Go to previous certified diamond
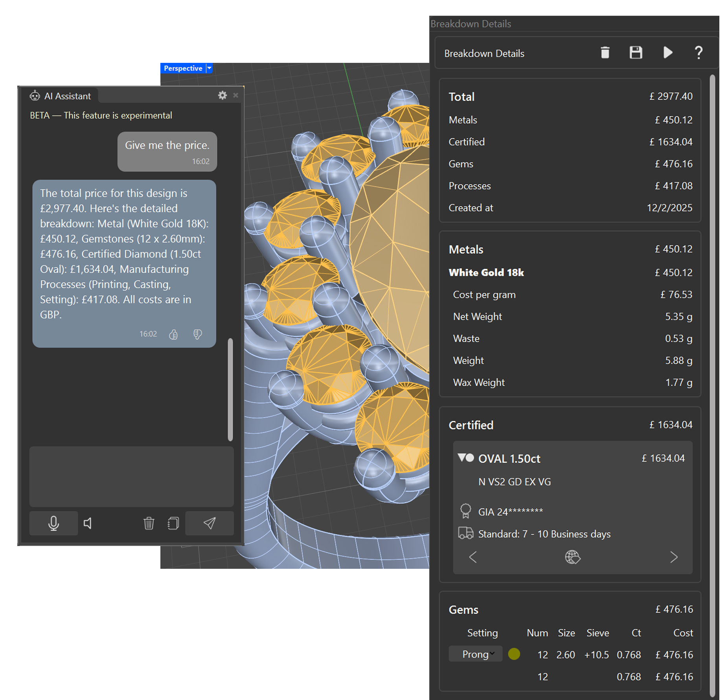This screenshot has height=700, width=728. [x=473, y=557]
